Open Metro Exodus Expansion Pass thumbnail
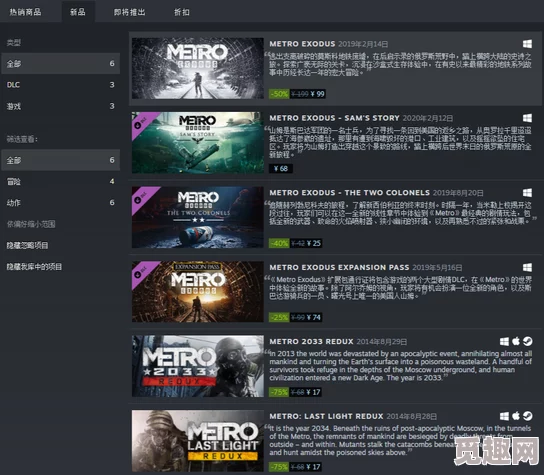Screen dimensions: 544x475 tap(197, 291)
